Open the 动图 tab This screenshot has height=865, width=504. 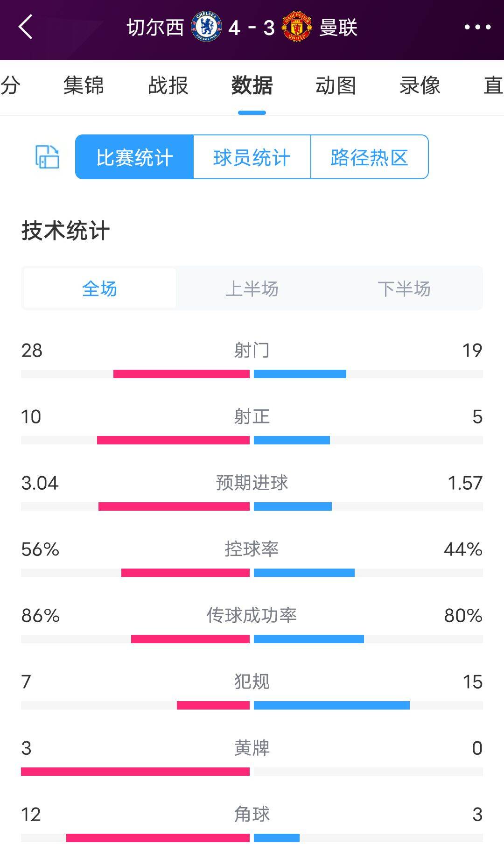click(336, 86)
